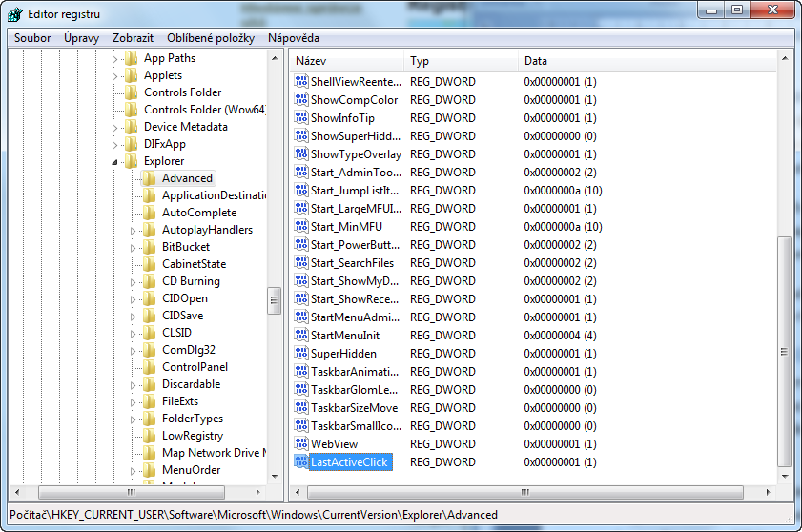Click the ShowInfoTip DWORD value icon

tap(301, 117)
